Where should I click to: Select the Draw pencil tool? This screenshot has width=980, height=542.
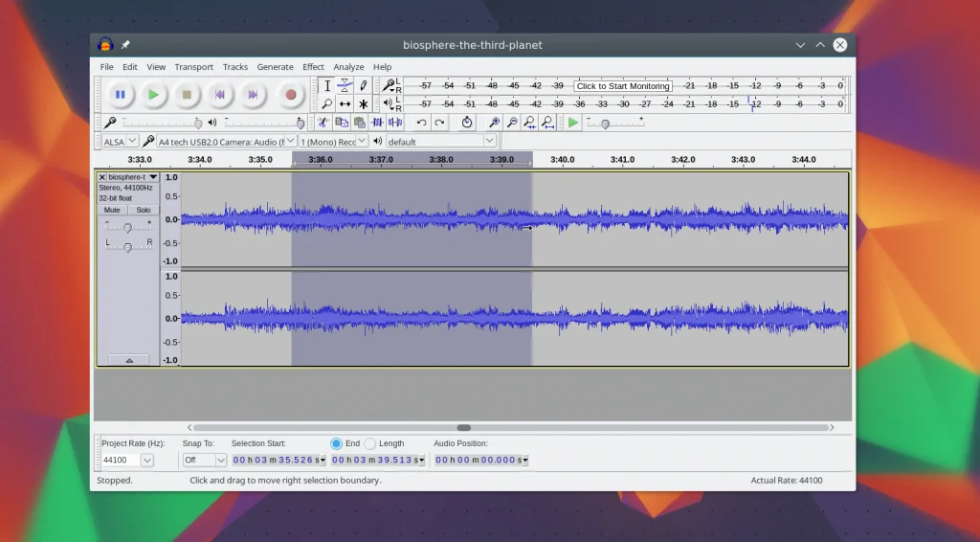click(363, 85)
